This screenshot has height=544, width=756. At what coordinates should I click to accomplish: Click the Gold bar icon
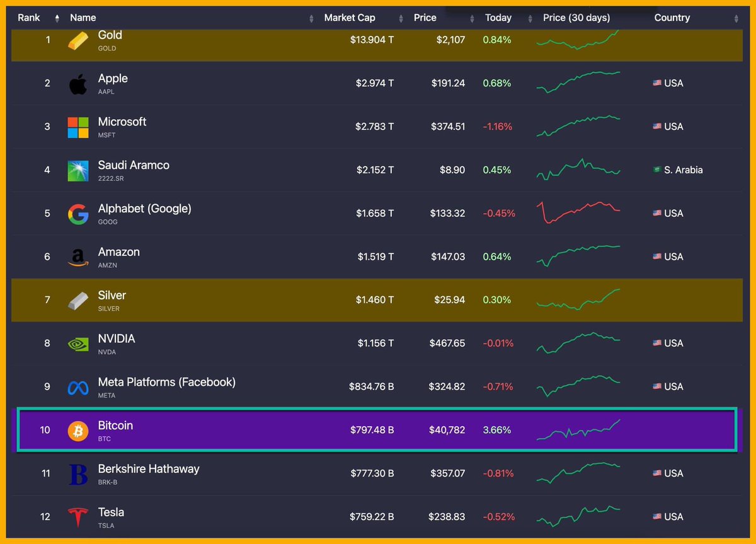click(x=78, y=40)
